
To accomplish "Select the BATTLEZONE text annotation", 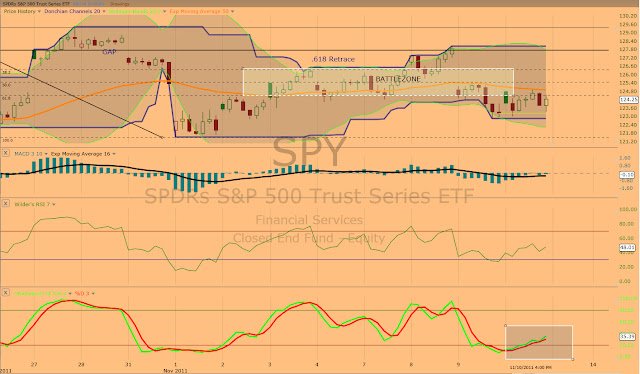I will click(398, 79).
